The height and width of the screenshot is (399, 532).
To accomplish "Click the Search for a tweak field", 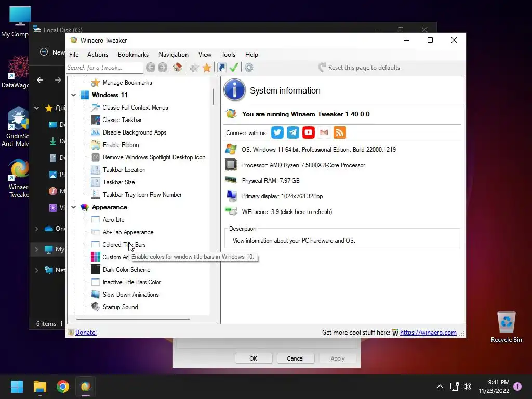I will tap(104, 68).
